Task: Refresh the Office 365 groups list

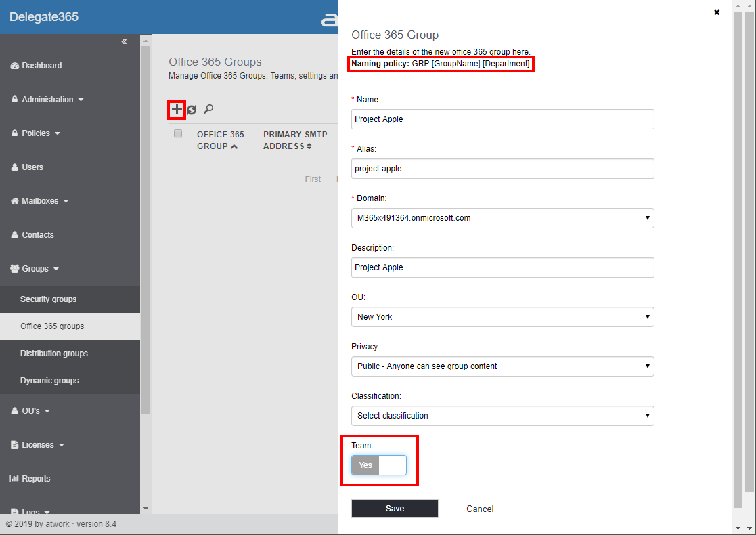Action: [x=192, y=110]
